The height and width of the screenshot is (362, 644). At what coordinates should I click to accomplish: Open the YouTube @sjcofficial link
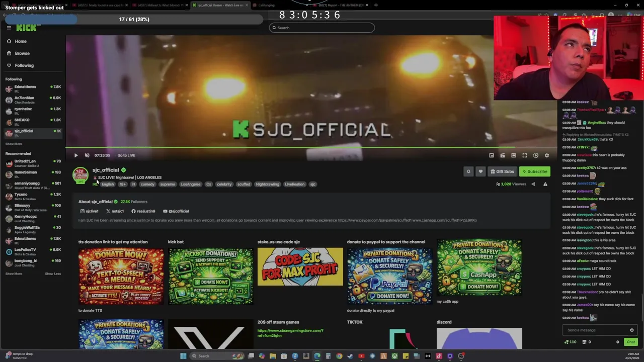(176, 211)
